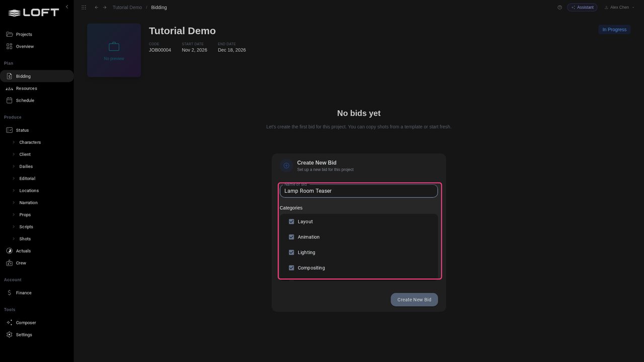Click the Schedule calendar icon

[x=10, y=101]
